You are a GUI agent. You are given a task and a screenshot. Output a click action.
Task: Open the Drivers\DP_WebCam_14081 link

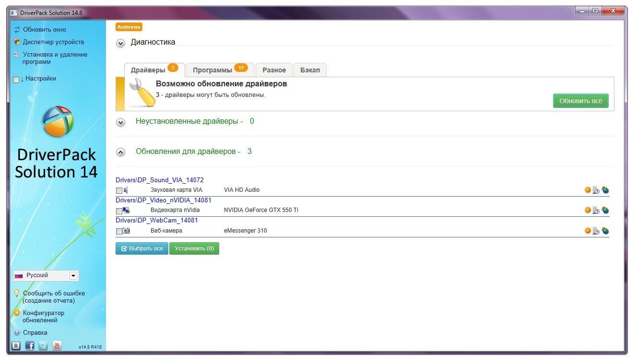click(157, 221)
